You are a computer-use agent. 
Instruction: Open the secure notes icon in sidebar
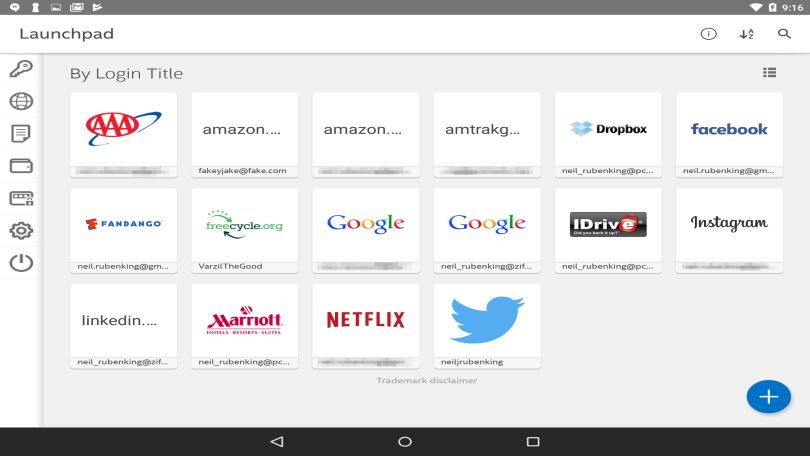pyautogui.click(x=21, y=134)
